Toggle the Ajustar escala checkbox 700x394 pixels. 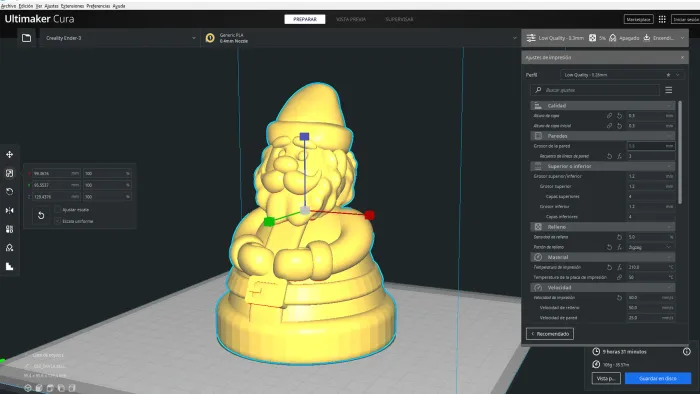(x=58, y=209)
